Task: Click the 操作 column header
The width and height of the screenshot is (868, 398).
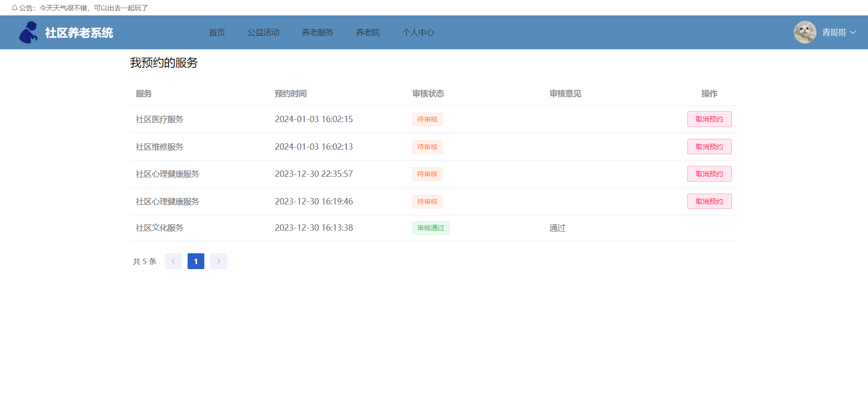Action: click(x=709, y=94)
